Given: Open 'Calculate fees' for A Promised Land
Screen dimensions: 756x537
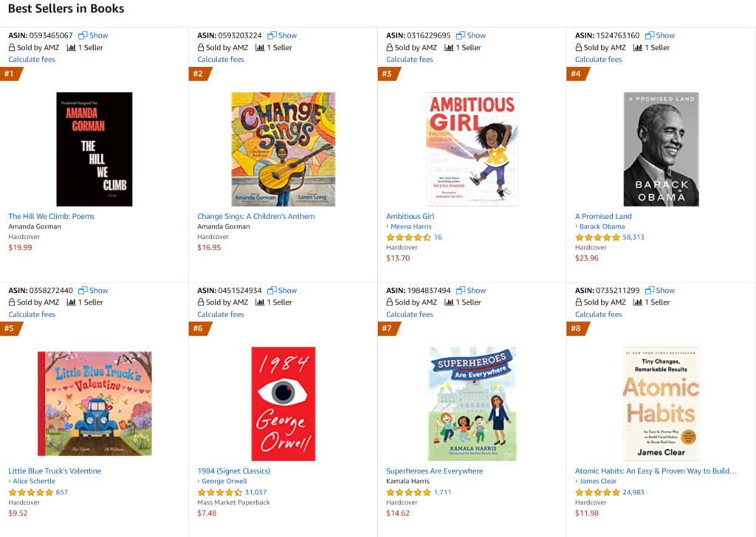Looking at the screenshot, I should (x=598, y=59).
